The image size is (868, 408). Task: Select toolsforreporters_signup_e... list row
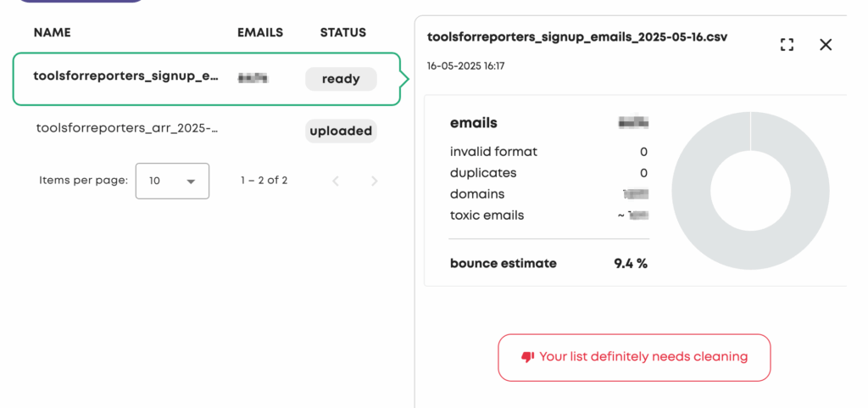[206, 79]
